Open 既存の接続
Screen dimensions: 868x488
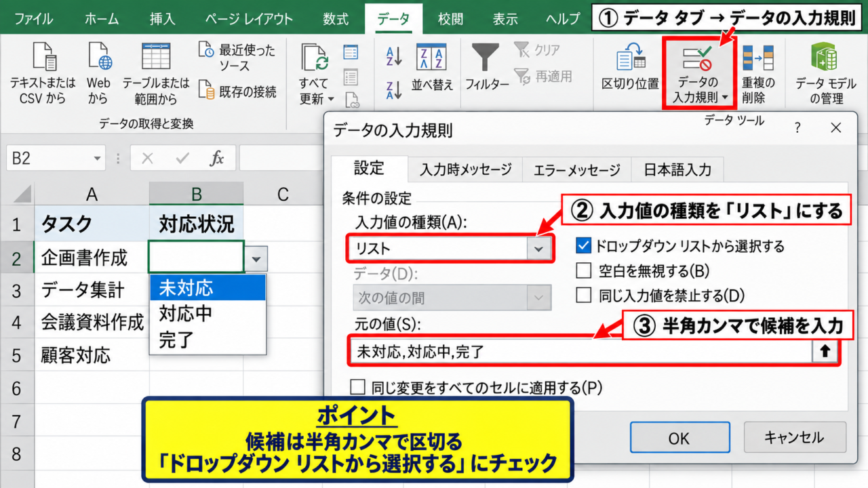[237, 91]
